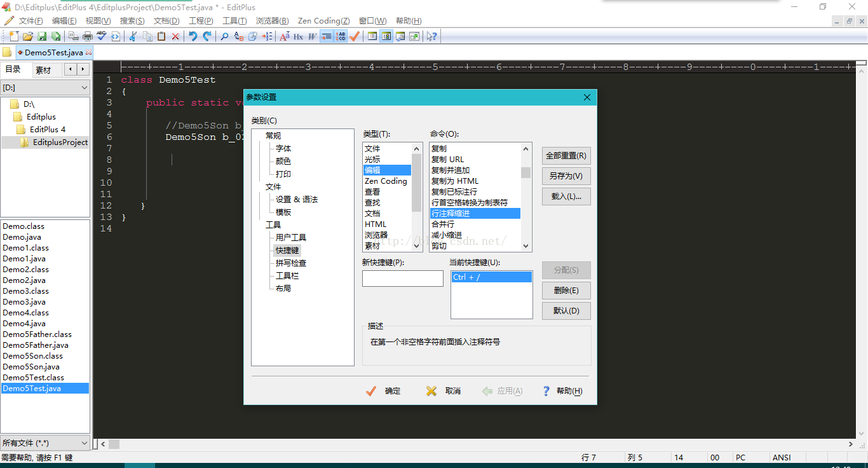Toggle the auto indent toolbar button
Viewport: 868px width, 468px height.
[x=327, y=36]
